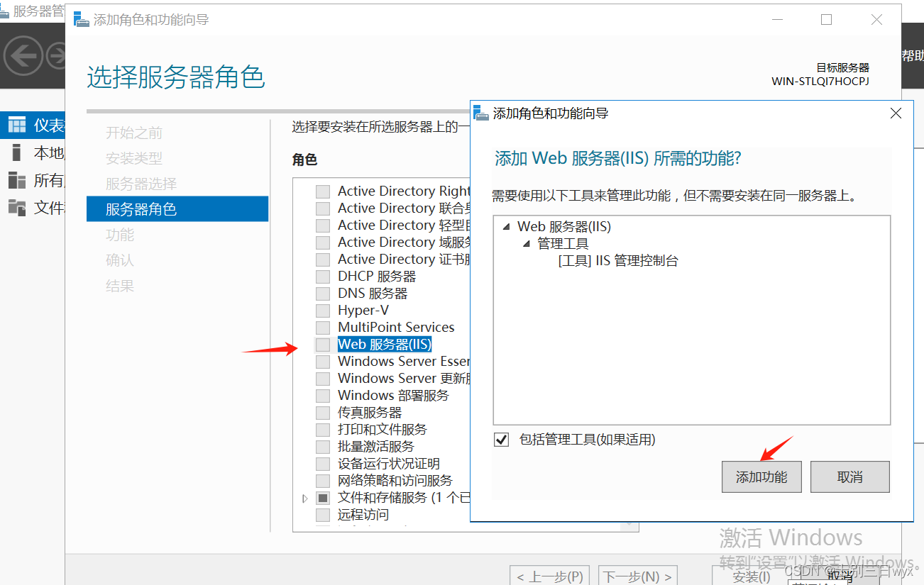Collapse the Web 服务器(IIS) tree node in dialog
This screenshot has width=924, height=585.
[x=506, y=227]
